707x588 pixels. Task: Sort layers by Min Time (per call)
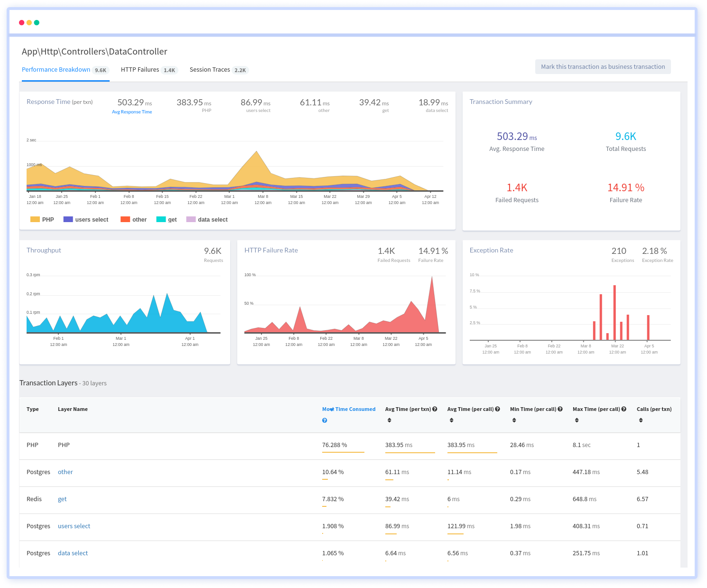pos(514,420)
